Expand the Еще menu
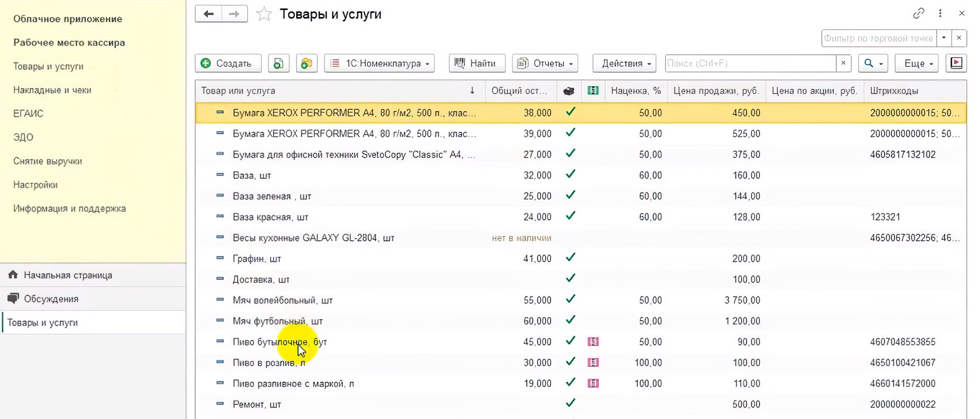This screenshot has height=419, width=980. (x=916, y=63)
